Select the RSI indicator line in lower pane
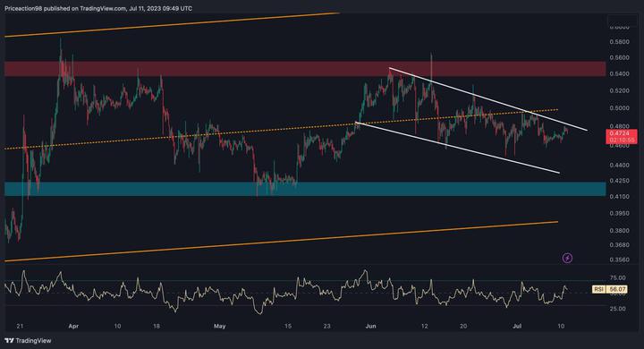This screenshot has width=644, height=349. pyautogui.click(x=287, y=292)
